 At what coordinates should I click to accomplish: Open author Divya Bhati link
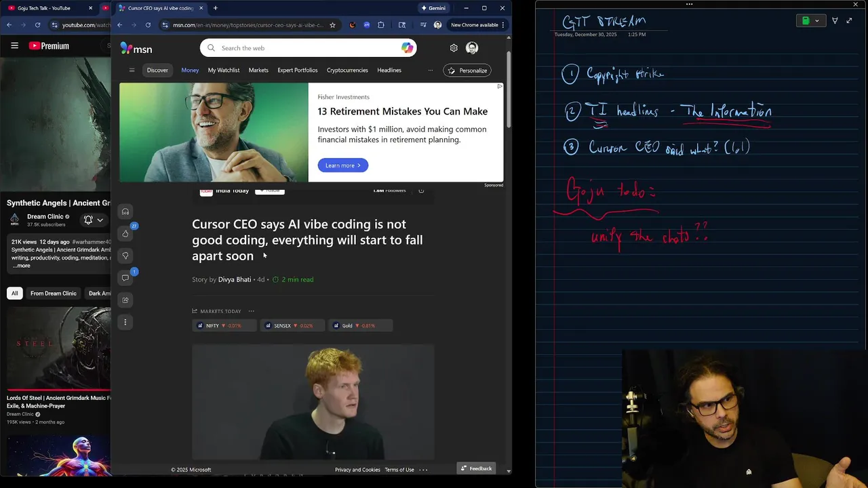235,279
